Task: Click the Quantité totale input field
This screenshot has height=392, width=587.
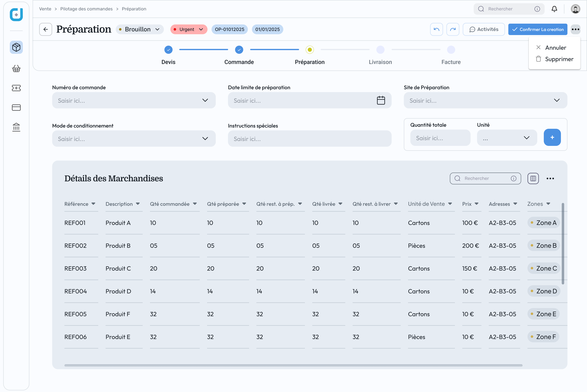Action: click(x=440, y=138)
